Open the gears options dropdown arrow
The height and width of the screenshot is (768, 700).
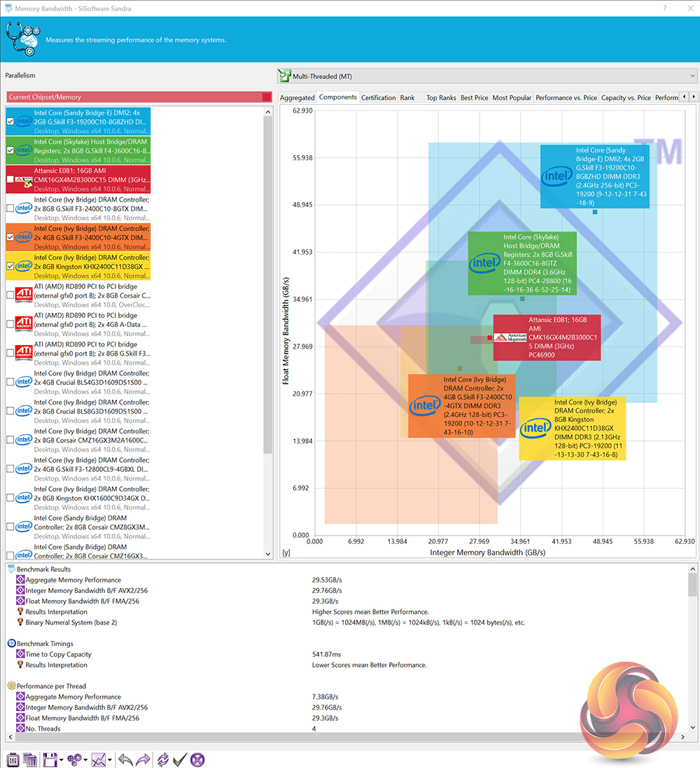click(85, 760)
